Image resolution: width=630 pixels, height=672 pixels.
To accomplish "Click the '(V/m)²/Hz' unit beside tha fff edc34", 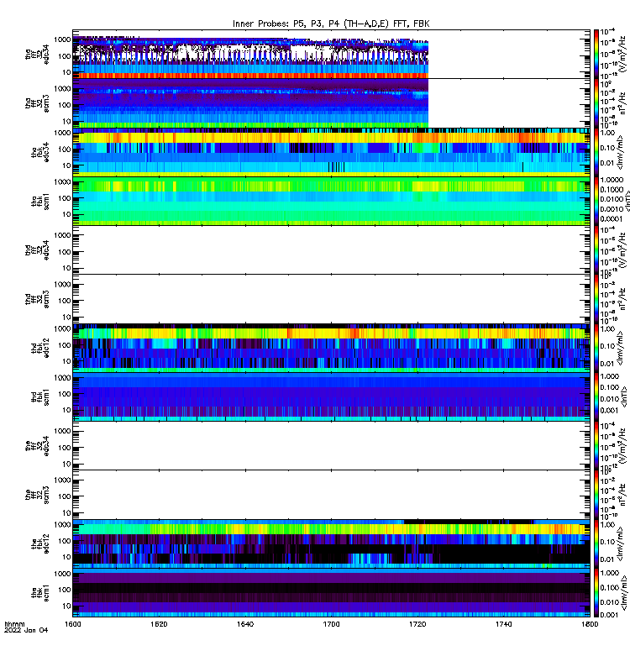I will tap(622, 54).
